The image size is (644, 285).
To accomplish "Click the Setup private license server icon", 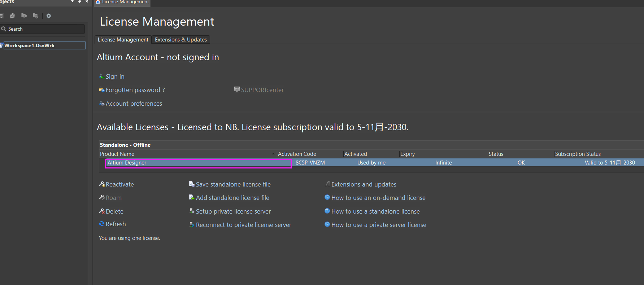I will click(x=192, y=211).
